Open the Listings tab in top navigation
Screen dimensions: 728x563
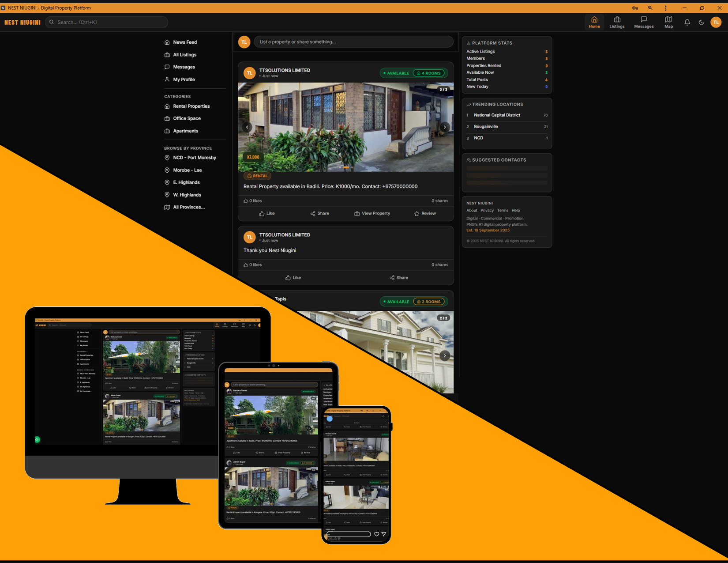[x=617, y=22]
